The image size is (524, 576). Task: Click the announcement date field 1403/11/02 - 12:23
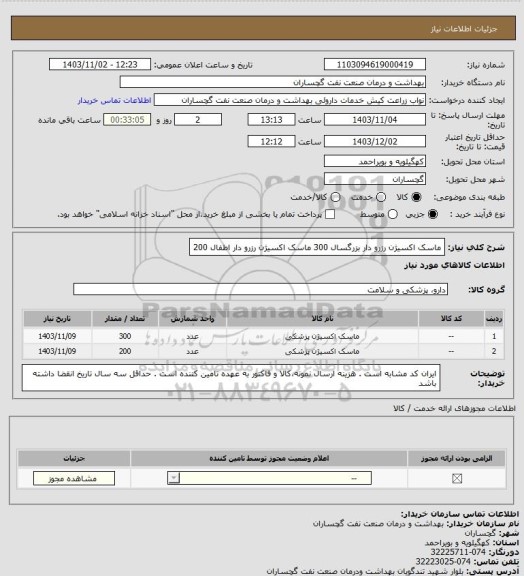pos(100,64)
